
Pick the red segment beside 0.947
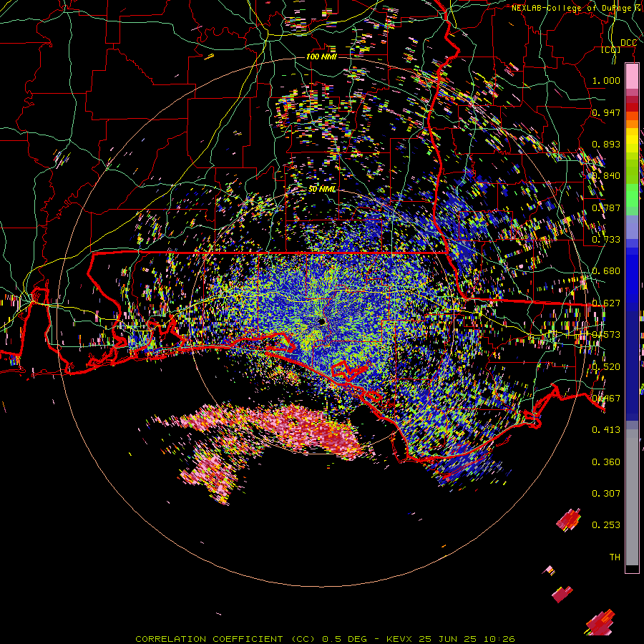coord(632,107)
